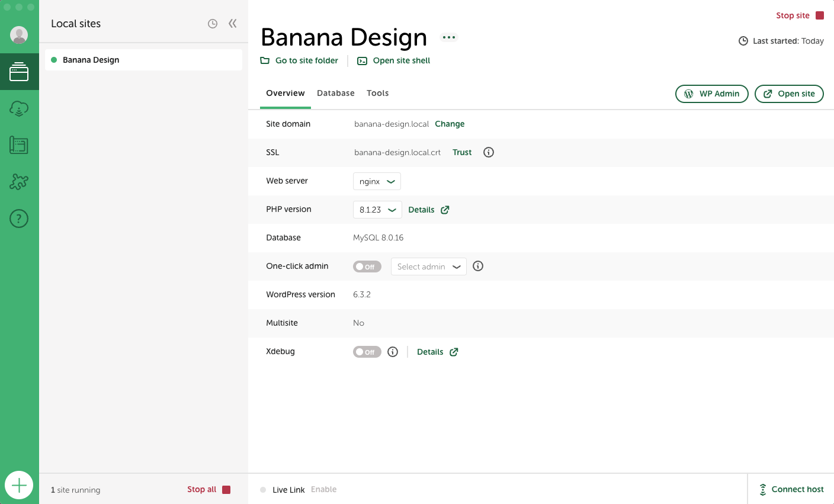This screenshot has width=834, height=504.
Task: Switch to the Overview tab
Action: (286, 93)
